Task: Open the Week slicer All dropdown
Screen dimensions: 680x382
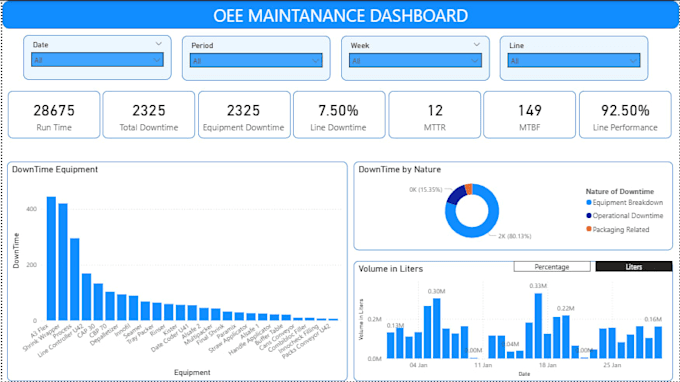Action: (415, 60)
